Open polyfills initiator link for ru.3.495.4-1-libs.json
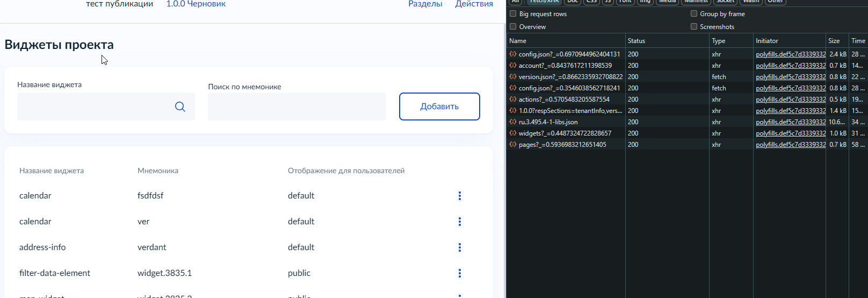 pyautogui.click(x=791, y=122)
